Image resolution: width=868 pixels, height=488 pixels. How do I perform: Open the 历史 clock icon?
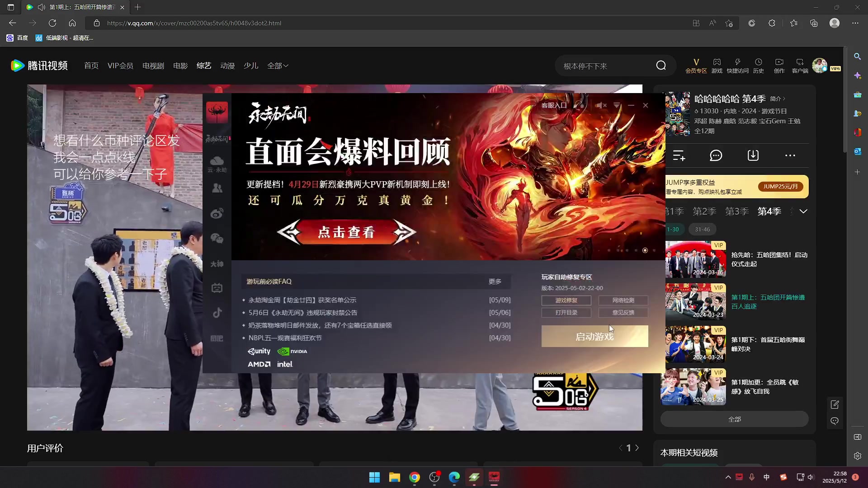click(x=758, y=66)
